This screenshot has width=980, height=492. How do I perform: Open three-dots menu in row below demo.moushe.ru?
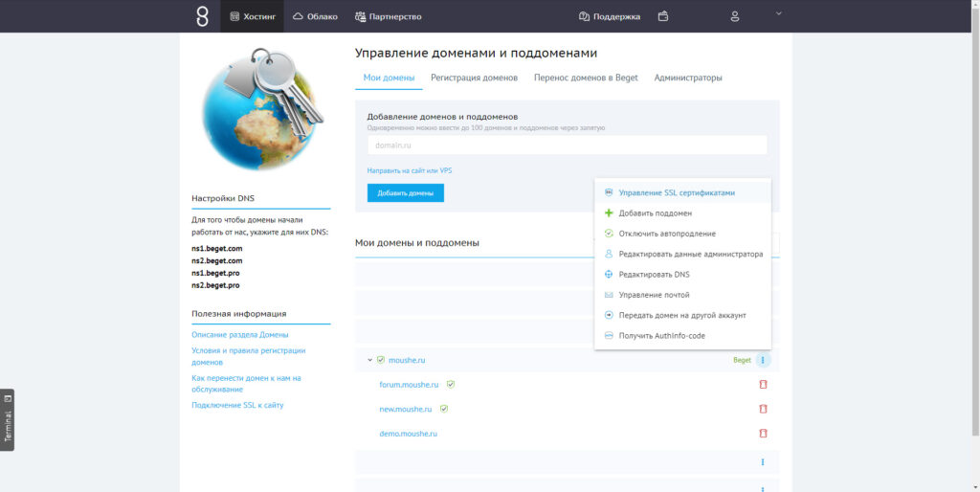763,462
